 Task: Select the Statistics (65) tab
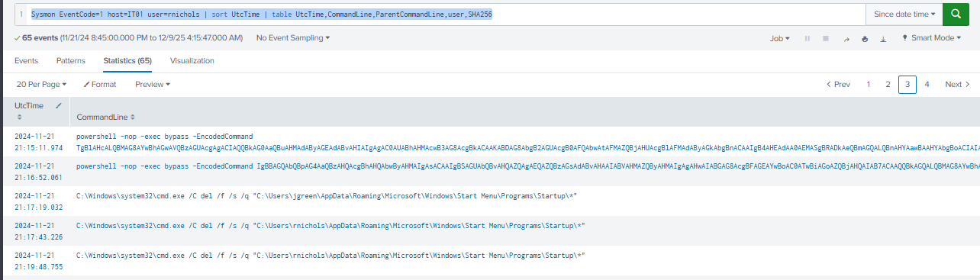(127, 61)
